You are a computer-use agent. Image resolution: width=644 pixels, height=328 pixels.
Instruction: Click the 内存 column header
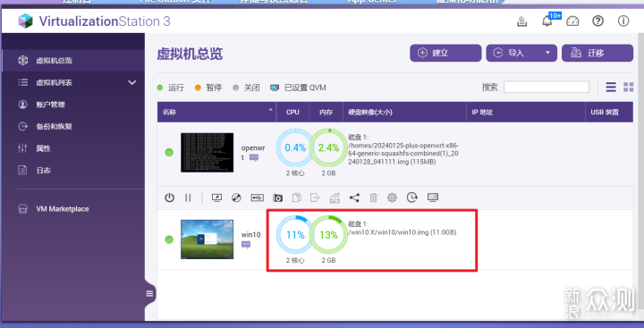pyautogui.click(x=326, y=112)
